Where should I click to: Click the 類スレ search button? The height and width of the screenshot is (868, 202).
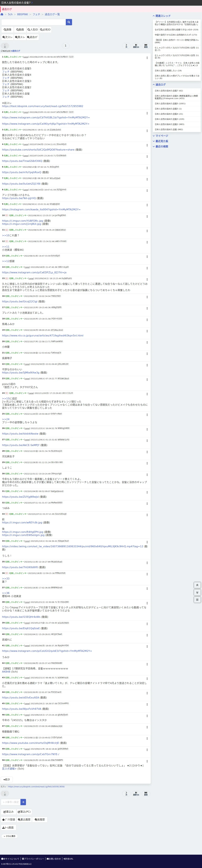click(20, 37)
